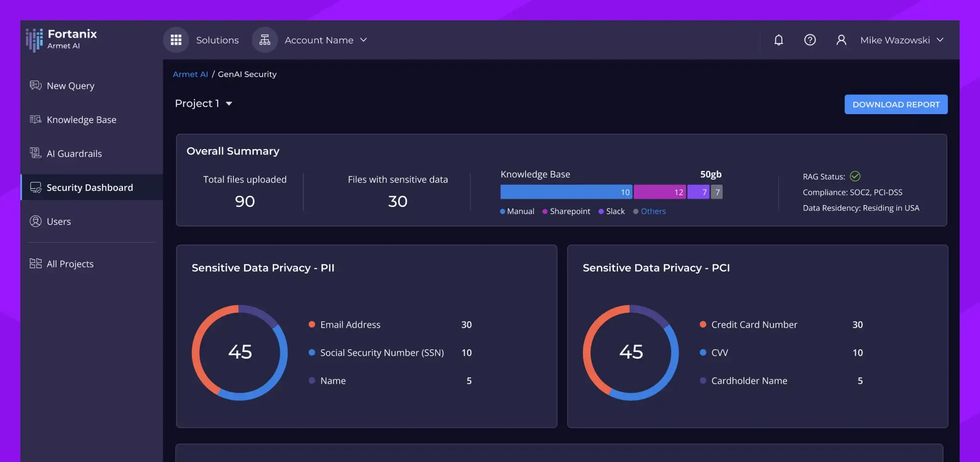Click the 50gb Knowledge Base size

[x=710, y=174]
